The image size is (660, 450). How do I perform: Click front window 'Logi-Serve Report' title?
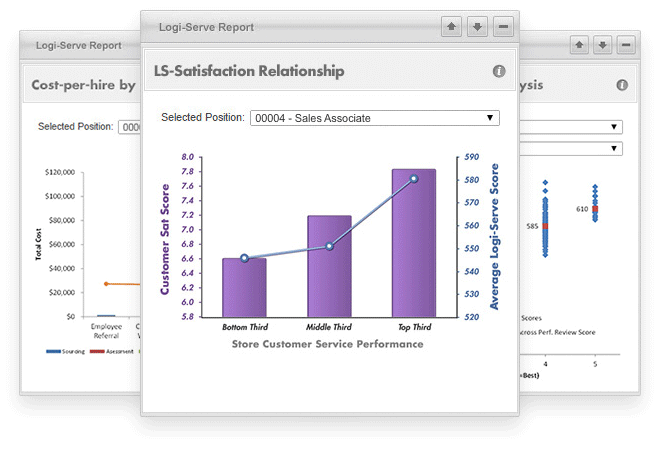(x=206, y=27)
